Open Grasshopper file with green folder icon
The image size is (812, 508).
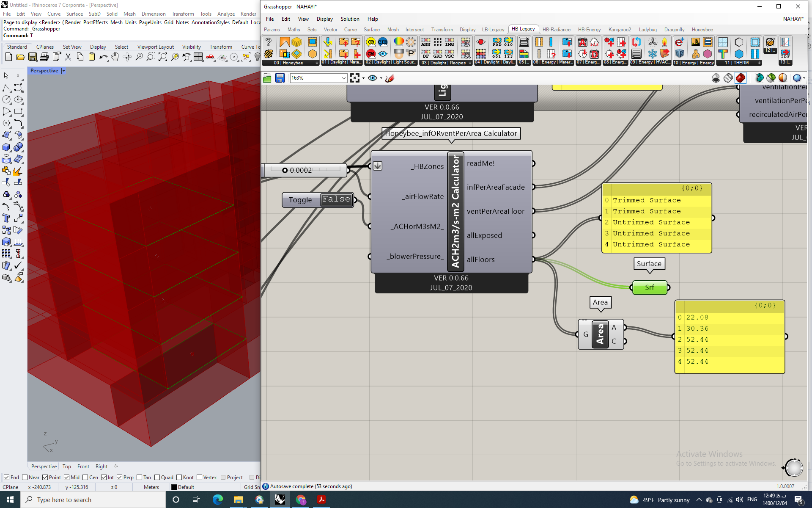tap(267, 78)
